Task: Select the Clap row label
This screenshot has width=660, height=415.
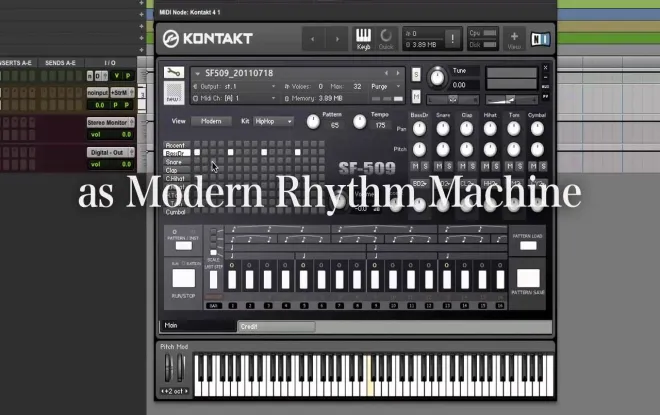Action: tap(176, 170)
